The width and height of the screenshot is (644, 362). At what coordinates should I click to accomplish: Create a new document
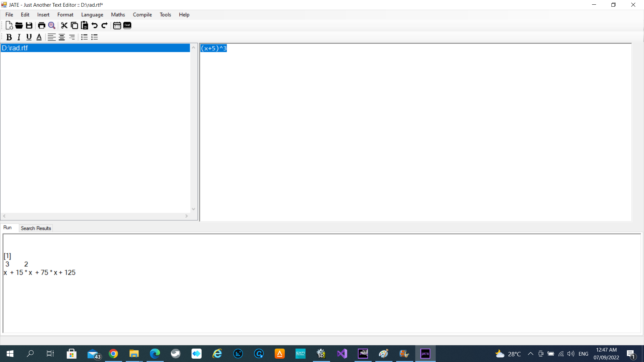[9, 25]
